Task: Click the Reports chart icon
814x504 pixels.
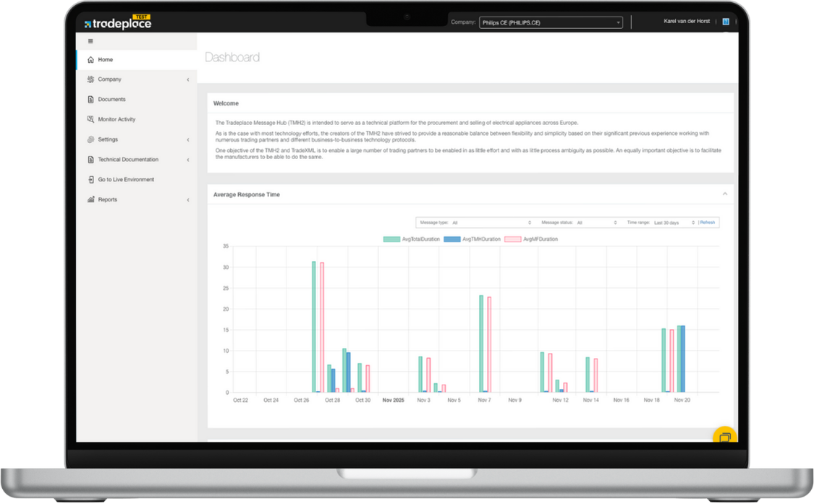Action: [90, 200]
